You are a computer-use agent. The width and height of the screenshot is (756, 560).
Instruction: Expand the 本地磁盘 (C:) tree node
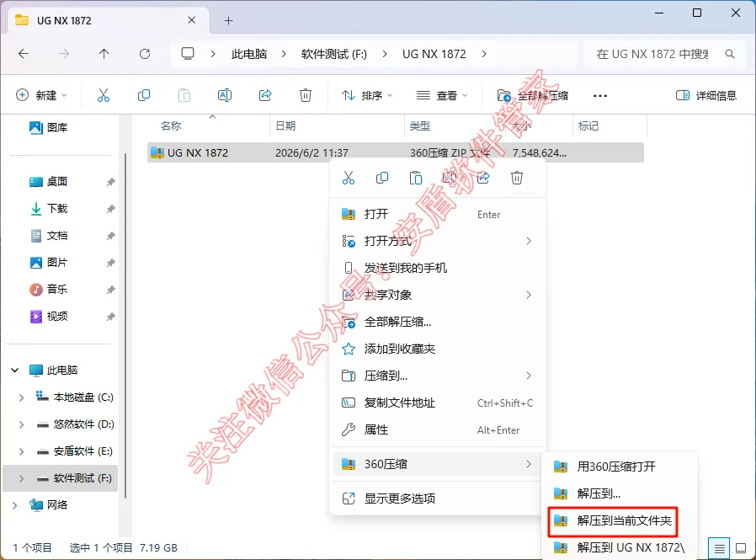coord(21,397)
